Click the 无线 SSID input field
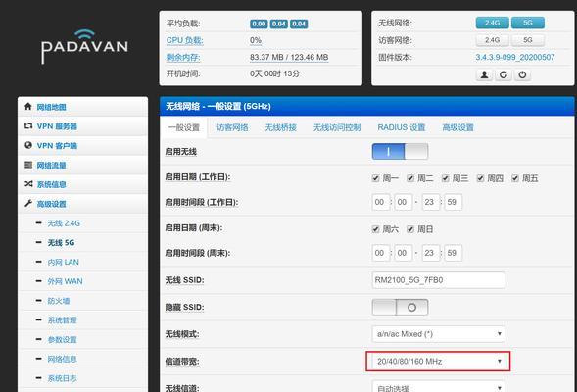This screenshot has width=577, height=392. pyautogui.click(x=438, y=280)
